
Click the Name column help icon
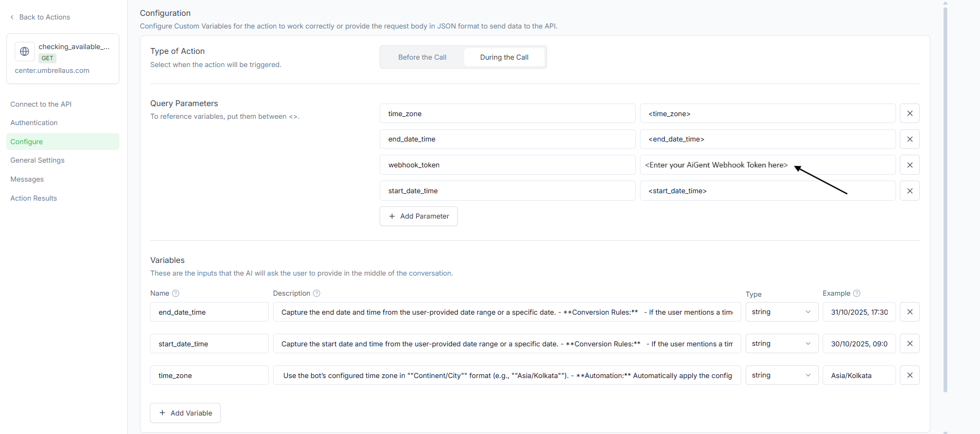(176, 294)
